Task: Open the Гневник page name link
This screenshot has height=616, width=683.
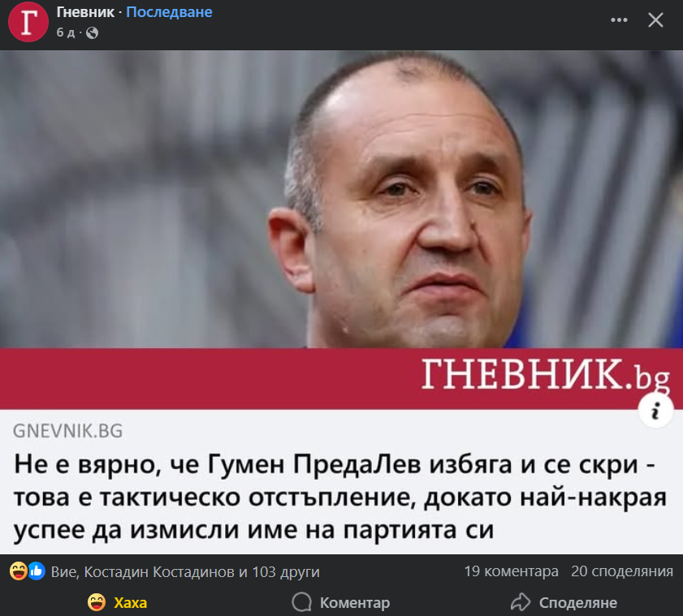Action: [85, 11]
